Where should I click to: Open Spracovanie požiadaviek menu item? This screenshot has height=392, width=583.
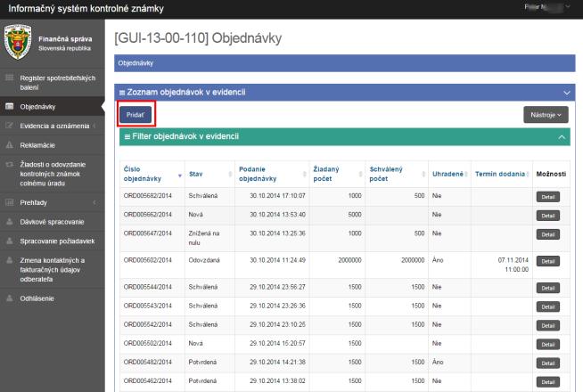coord(53,241)
